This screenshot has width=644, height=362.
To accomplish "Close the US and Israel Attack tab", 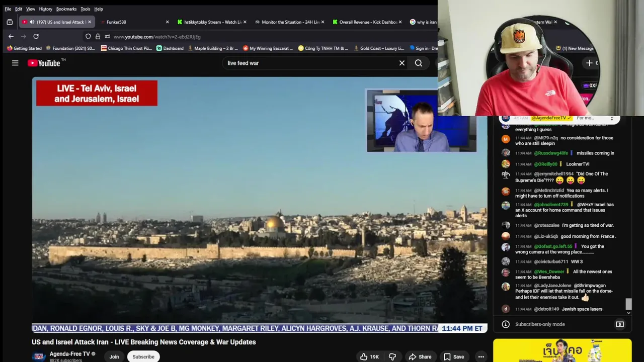I will [90, 22].
